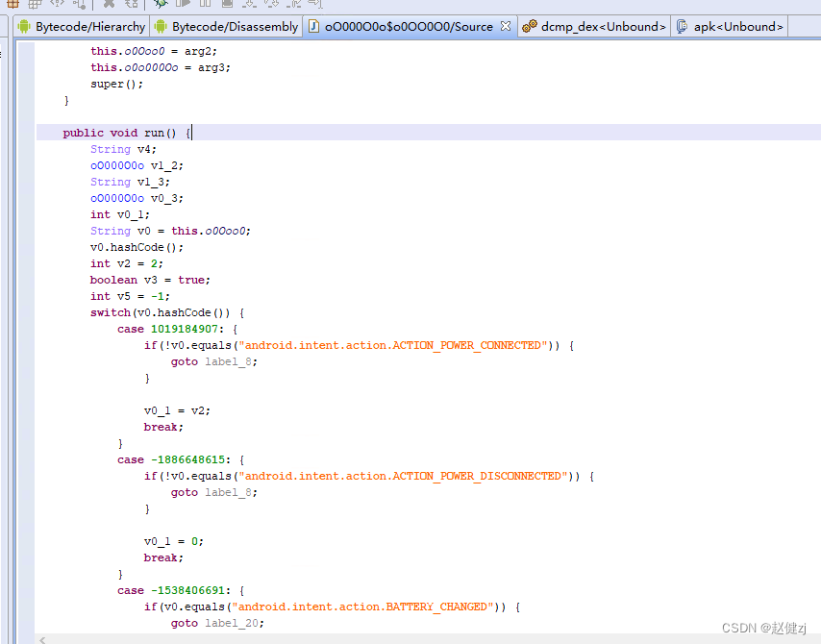Screen dimensions: 821x644
Task: Click 'goto label_8;' under POWER_CONNECTED case
Action: [x=214, y=361]
